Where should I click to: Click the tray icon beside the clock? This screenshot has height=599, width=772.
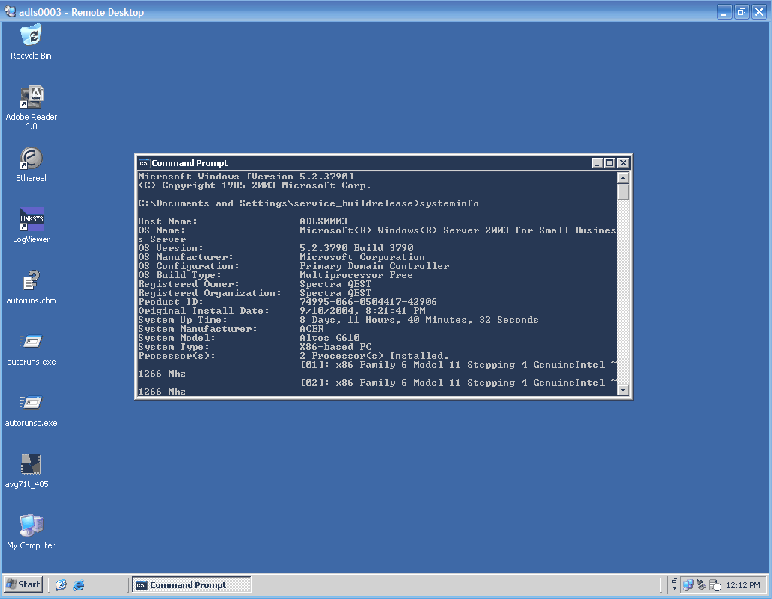pos(715,585)
